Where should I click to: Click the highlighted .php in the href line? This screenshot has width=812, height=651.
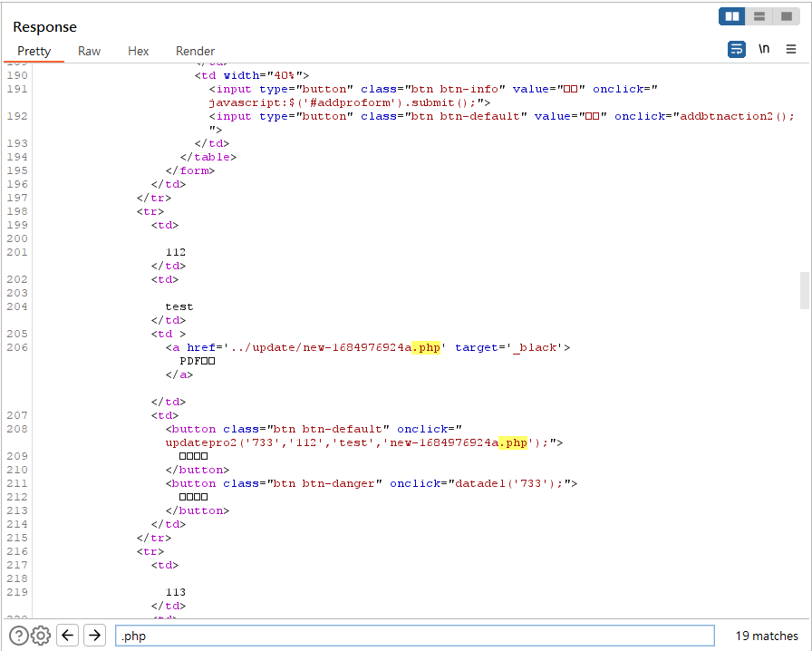pyautogui.click(x=426, y=347)
